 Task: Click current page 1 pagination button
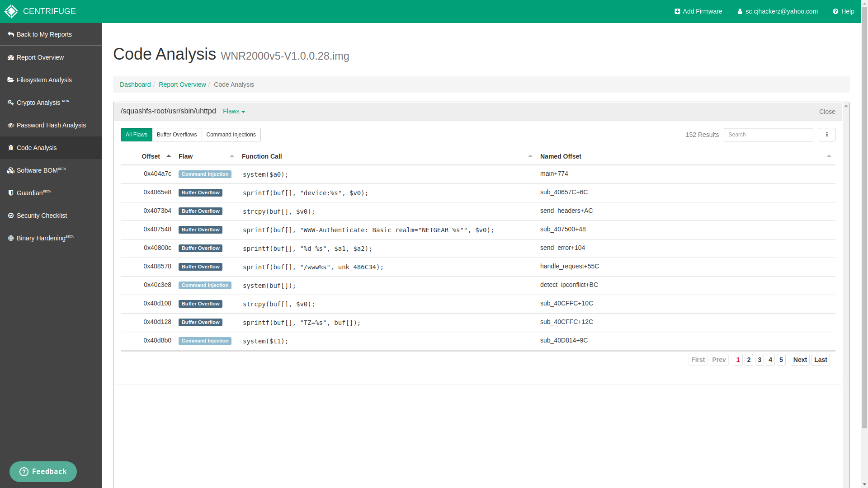point(738,360)
